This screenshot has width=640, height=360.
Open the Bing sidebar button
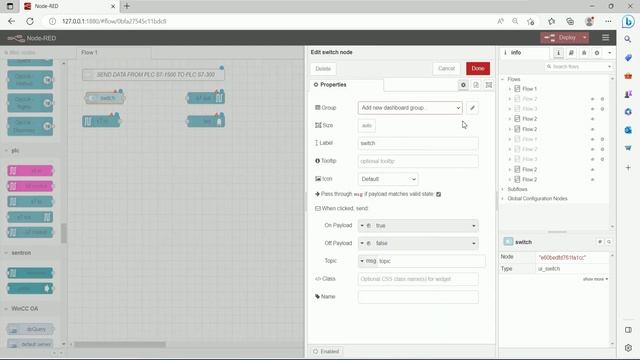(x=628, y=21)
